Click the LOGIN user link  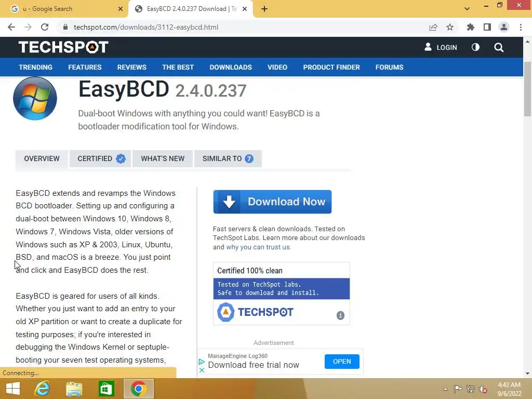click(441, 47)
